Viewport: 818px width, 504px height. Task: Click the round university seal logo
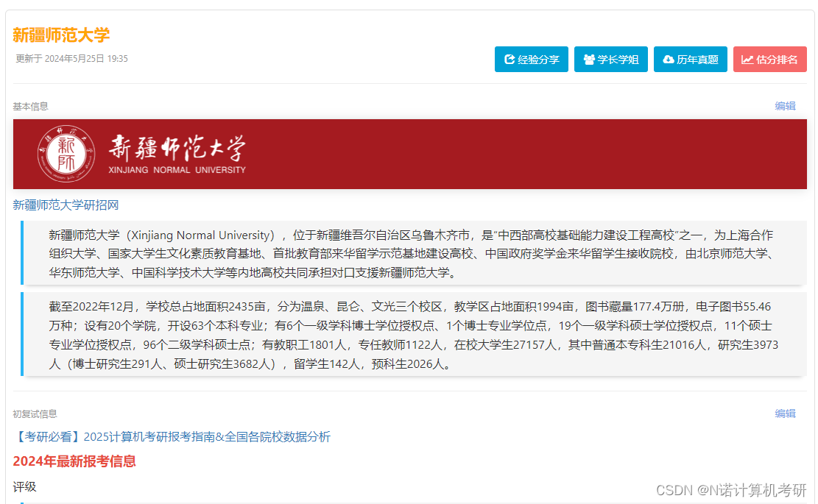[66, 154]
